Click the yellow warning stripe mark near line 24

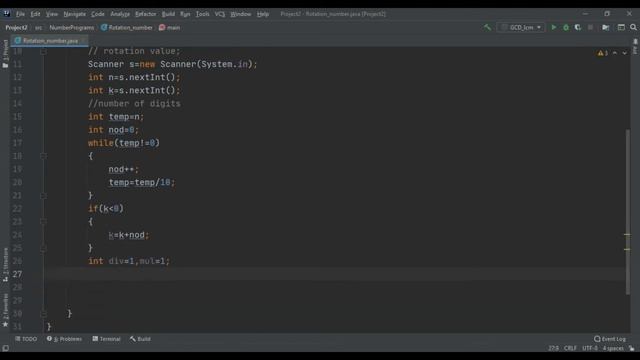(627, 235)
